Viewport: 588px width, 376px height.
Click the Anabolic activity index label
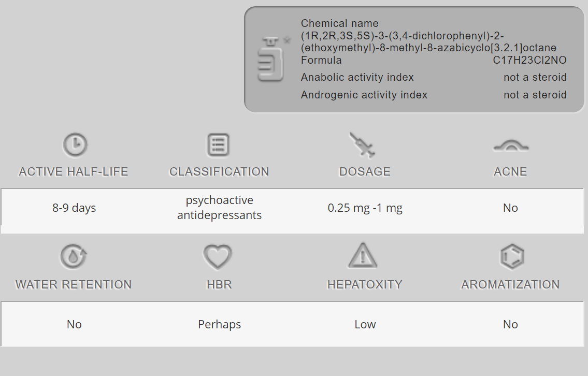(357, 78)
